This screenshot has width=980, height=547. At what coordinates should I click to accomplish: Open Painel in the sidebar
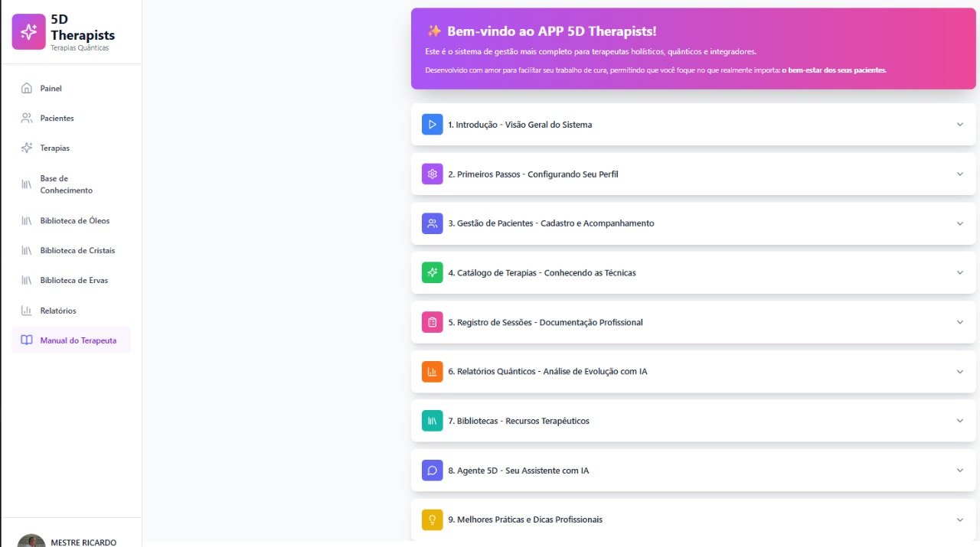[51, 89]
